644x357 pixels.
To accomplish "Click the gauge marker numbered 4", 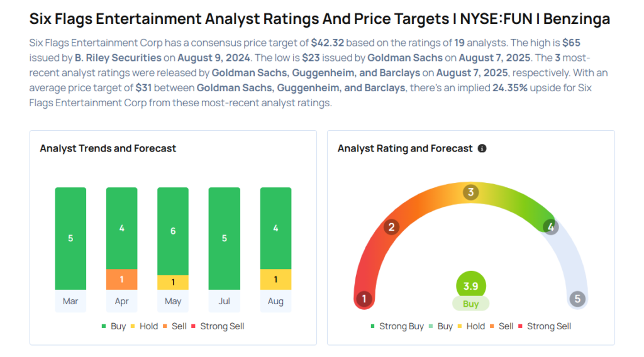I will (x=551, y=227).
